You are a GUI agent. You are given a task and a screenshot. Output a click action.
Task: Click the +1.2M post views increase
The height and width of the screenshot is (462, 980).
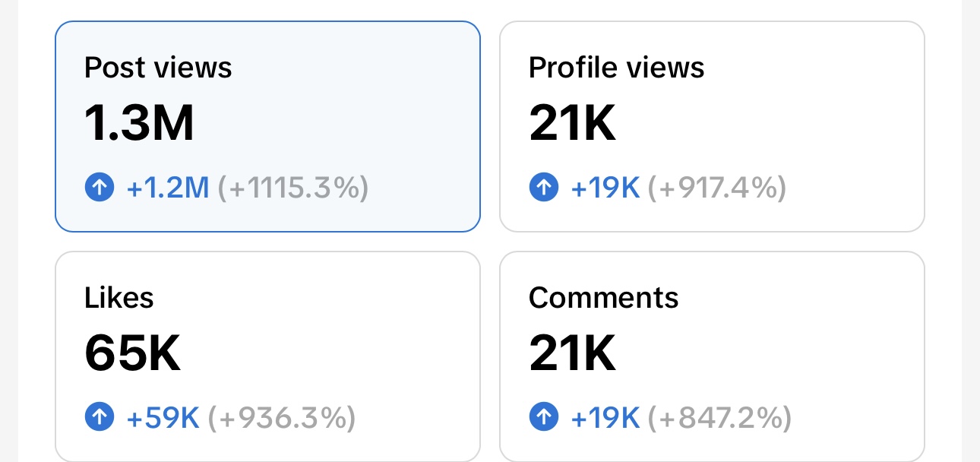[x=168, y=188]
